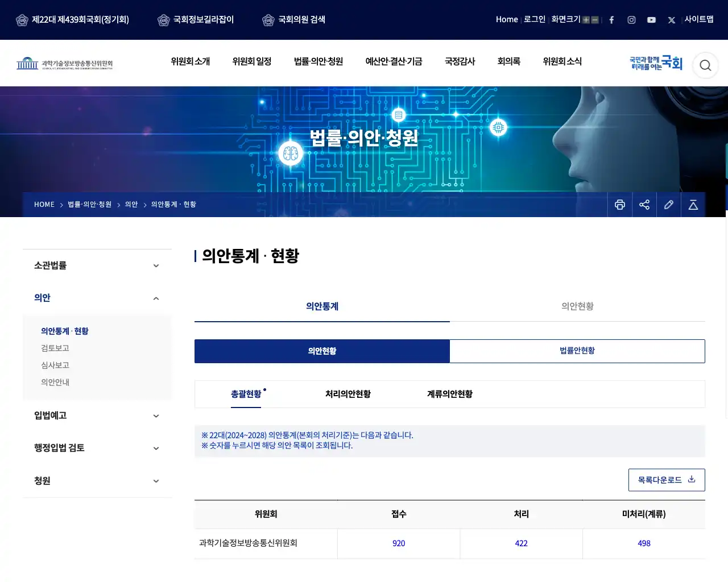The width and height of the screenshot is (728, 582).
Task: Increase screen size with plus icon
Action: click(x=586, y=20)
